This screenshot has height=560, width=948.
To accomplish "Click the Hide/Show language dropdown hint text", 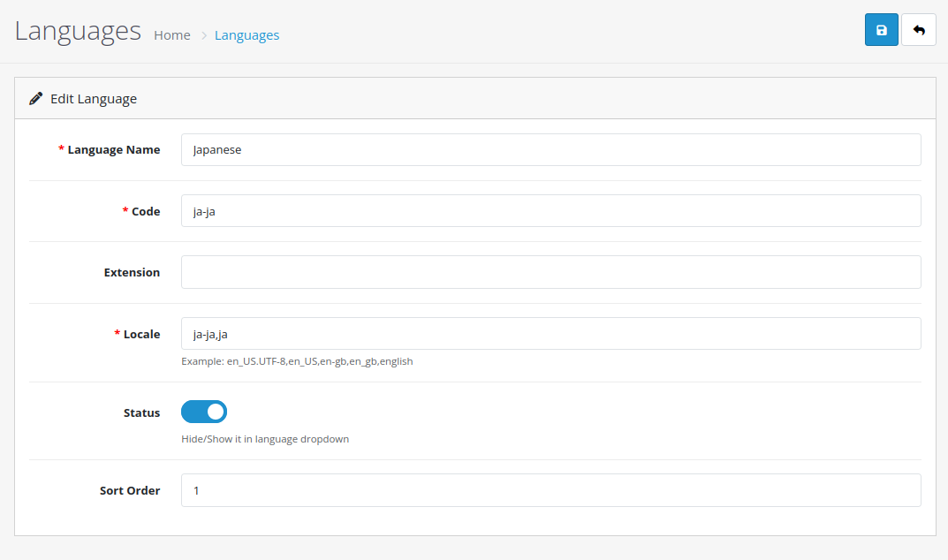I will [264, 439].
